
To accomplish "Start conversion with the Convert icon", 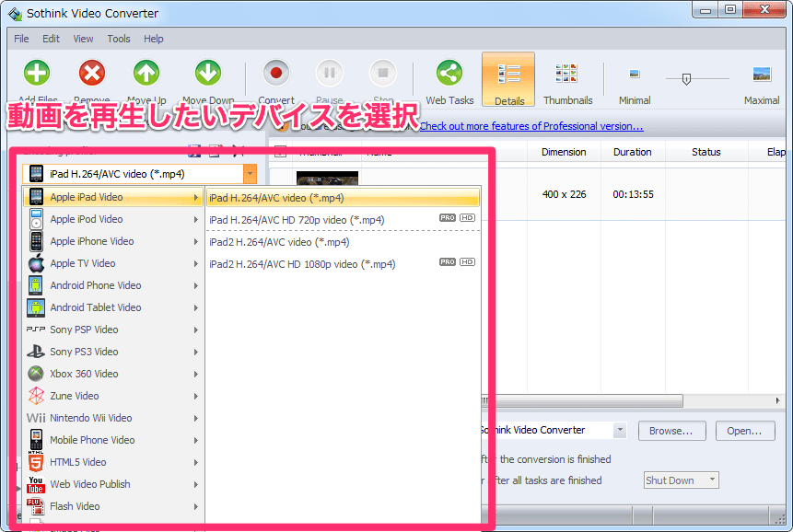I will tap(275, 73).
